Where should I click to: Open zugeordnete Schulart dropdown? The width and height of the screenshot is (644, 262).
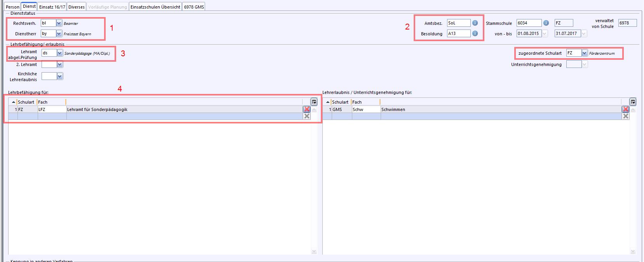[585, 53]
